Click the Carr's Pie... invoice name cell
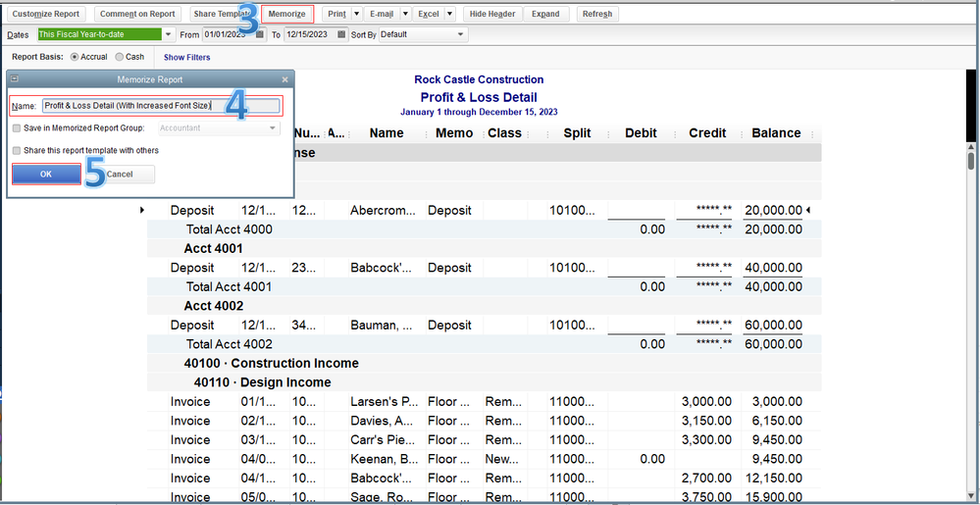The height and width of the screenshot is (505, 980). click(x=384, y=440)
